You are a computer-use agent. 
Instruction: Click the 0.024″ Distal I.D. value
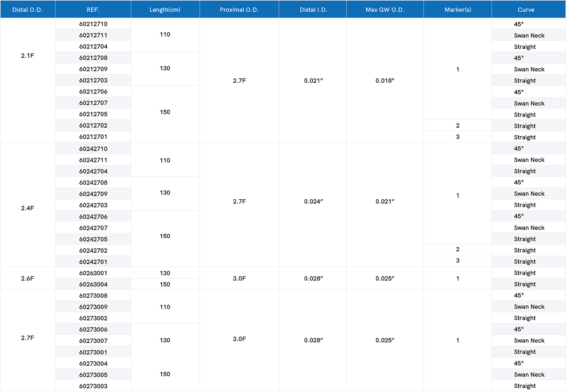point(313,201)
